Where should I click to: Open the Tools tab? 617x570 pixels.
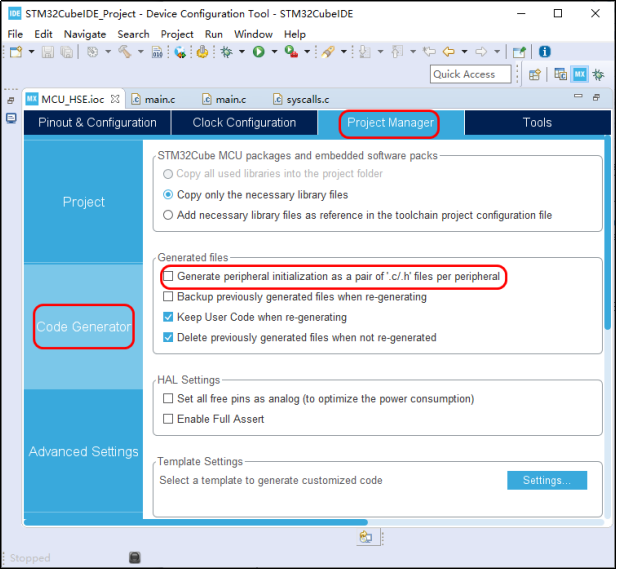(538, 123)
